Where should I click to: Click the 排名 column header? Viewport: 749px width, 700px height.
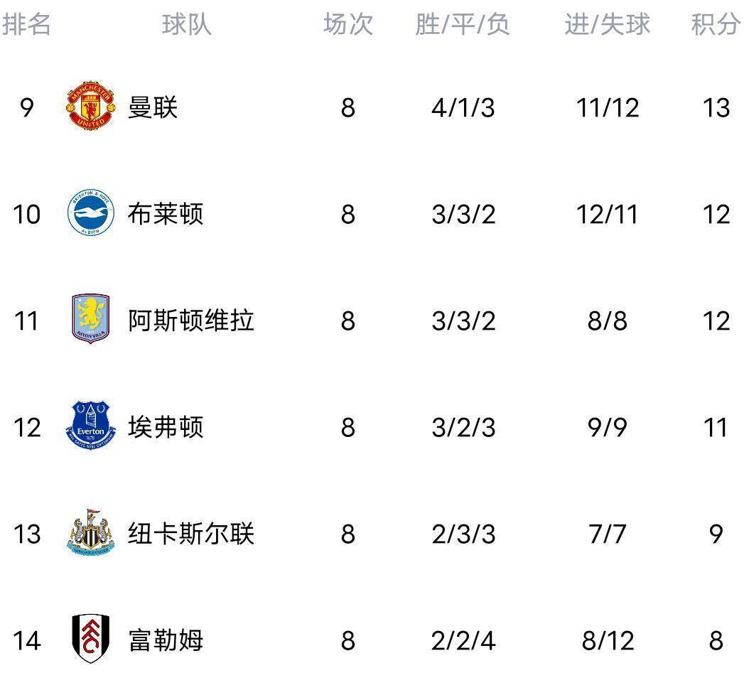click(x=26, y=25)
